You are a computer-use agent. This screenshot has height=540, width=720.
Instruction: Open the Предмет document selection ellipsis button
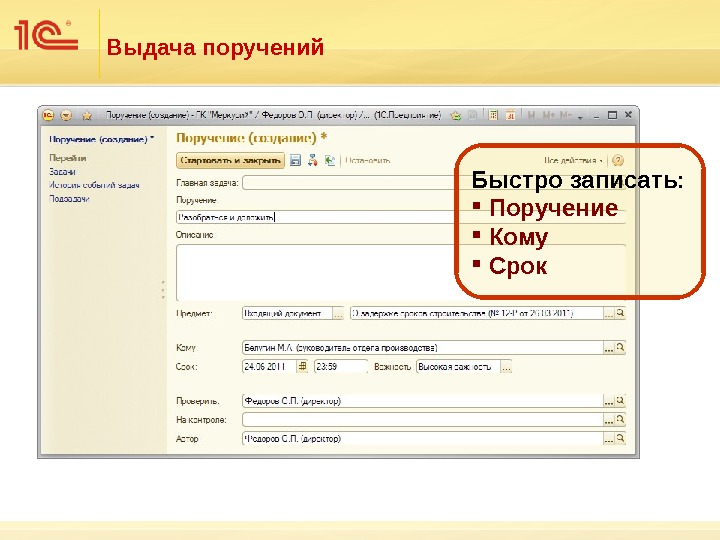[x=609, y=313]
